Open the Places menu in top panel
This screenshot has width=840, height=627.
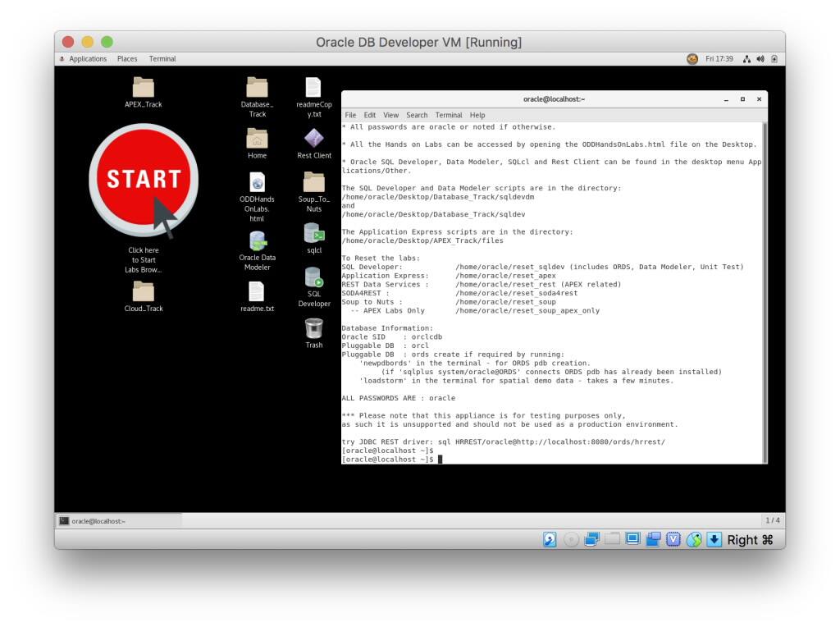coord(127,59)
